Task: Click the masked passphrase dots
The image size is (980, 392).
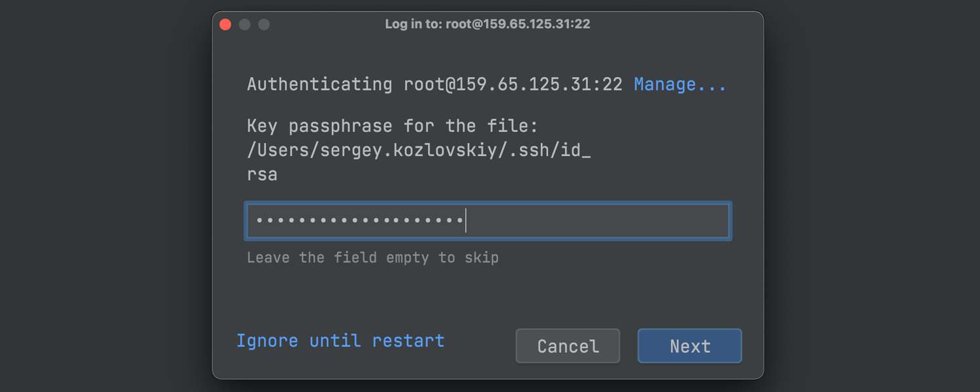Action: pyautogui.click(x=359, y=221)
